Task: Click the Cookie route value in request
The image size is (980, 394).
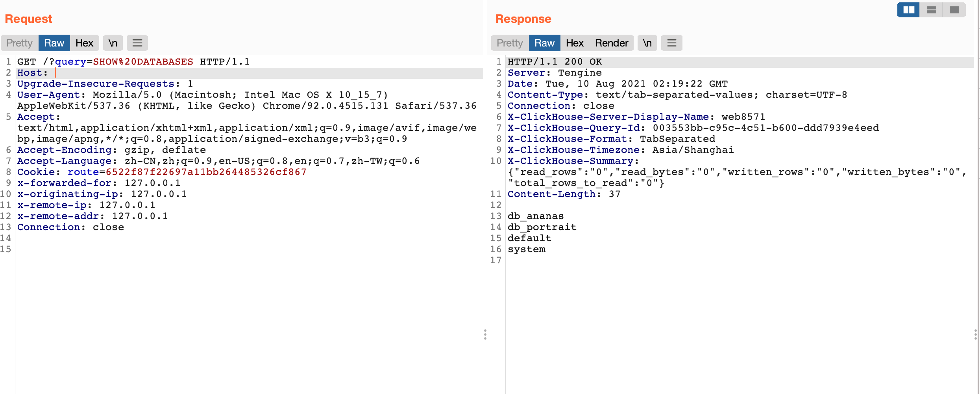Action: coord(206,172)
